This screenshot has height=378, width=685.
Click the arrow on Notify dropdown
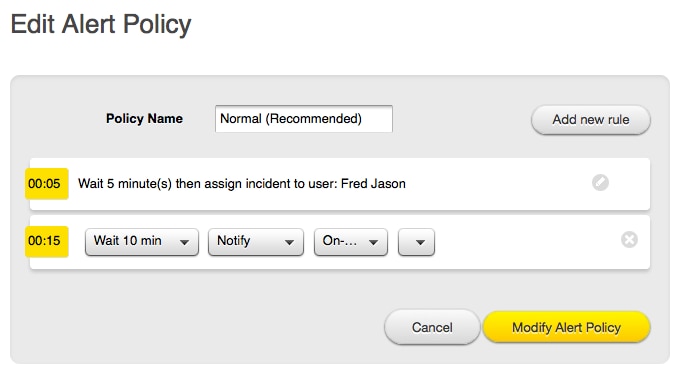pyautogui.click(x=289, y=243)
